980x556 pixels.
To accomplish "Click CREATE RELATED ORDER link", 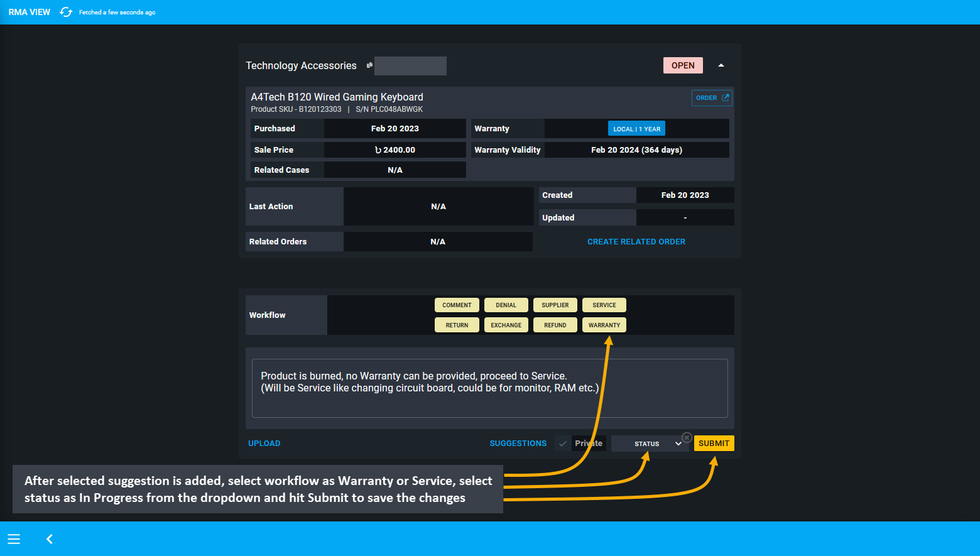I will 636,242.
